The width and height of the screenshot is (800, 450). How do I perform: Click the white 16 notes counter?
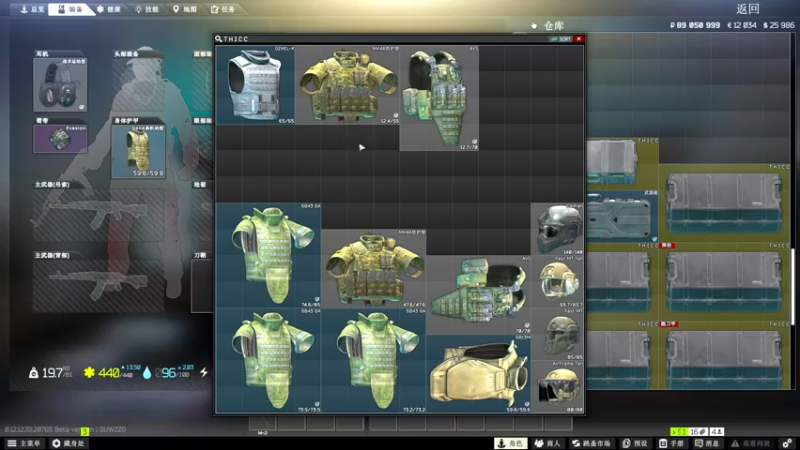[698, 432]
